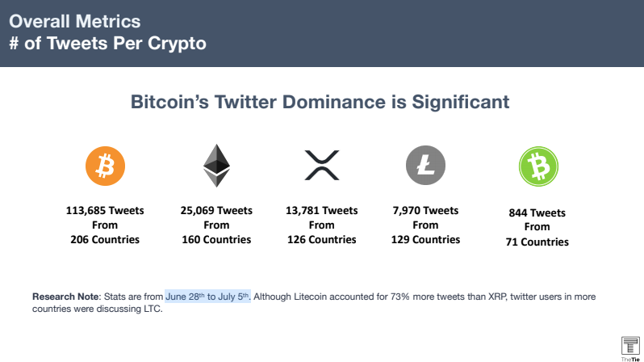Click the 25,069 Tweets Ethereum stat

pos(215,210)
